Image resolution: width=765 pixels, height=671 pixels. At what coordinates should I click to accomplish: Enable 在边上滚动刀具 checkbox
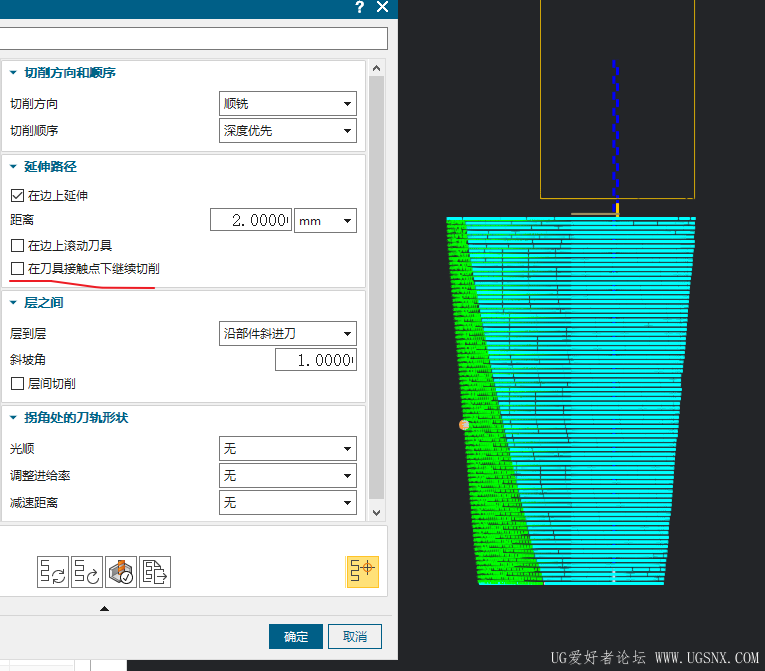click(17, 245)
